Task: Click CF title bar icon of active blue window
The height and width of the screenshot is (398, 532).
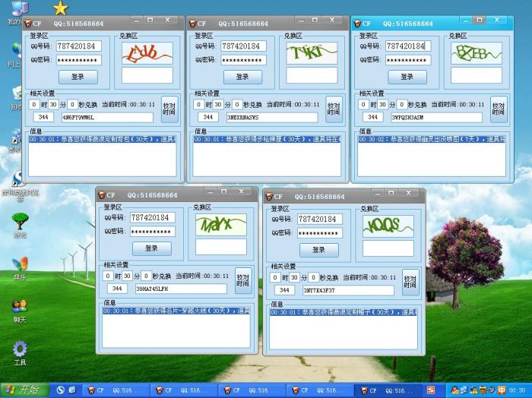Action: (x=357, y=24)
